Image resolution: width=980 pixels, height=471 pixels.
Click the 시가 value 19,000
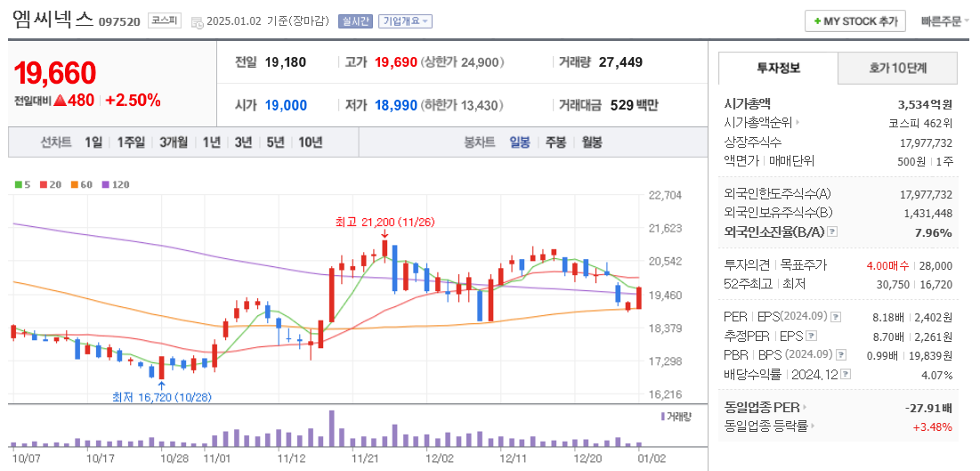point(286,105)
